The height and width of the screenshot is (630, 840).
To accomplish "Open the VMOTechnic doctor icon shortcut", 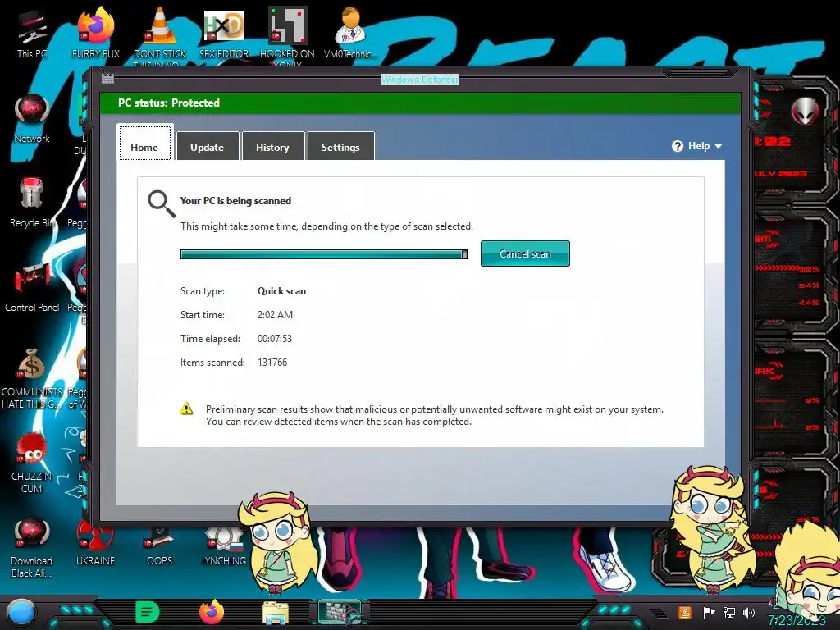I will coord(351,32).
